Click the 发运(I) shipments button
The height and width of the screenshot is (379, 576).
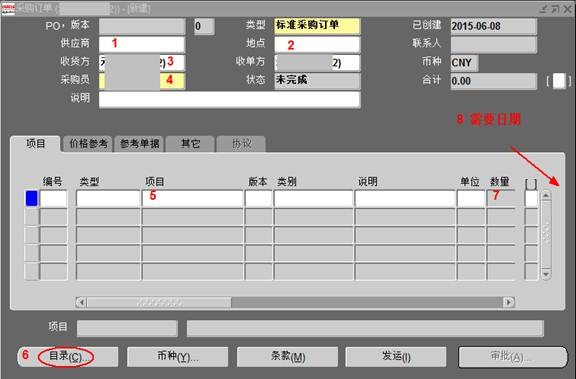click(x=396, y=357)
